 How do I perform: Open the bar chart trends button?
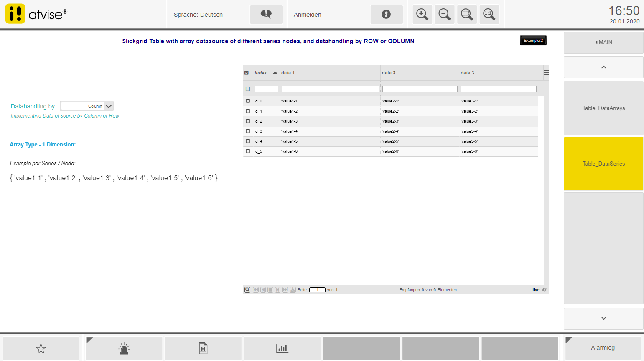282,348
